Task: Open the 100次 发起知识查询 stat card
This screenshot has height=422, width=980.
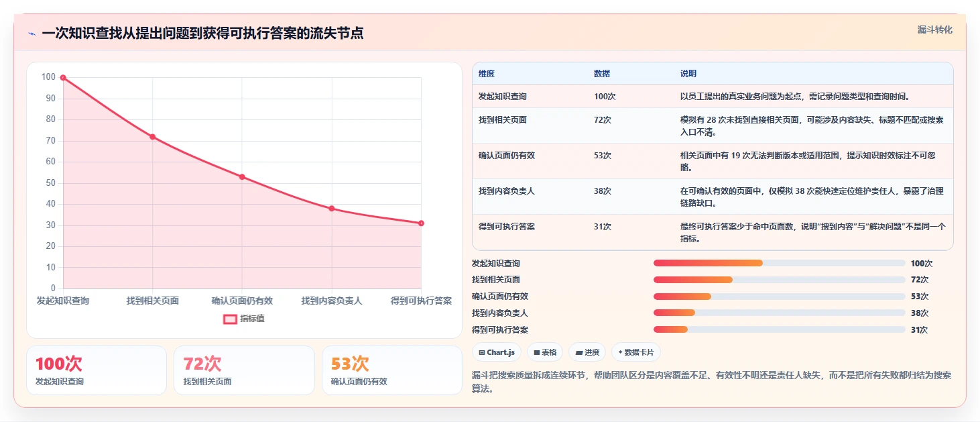Action: (x=97, y=370)
